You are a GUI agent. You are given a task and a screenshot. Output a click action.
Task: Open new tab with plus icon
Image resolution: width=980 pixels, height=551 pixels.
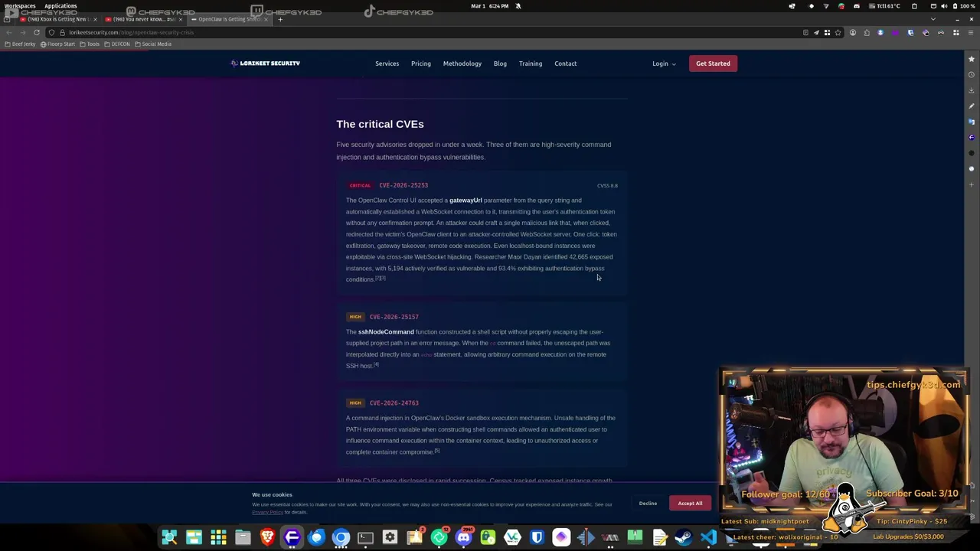[280, 19]
